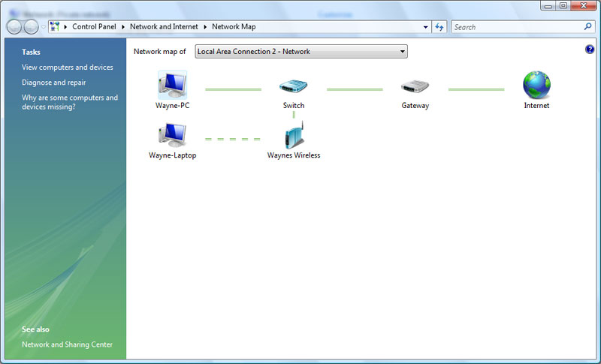Click the Internet globe icon
The width and height of the screenshot is (601, 364).
[x=536, y=85]
